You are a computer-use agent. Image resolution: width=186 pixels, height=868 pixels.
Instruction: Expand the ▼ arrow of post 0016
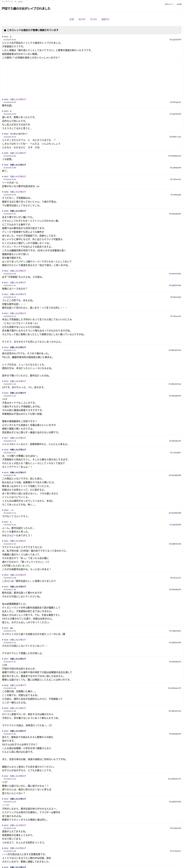[3, 393]
